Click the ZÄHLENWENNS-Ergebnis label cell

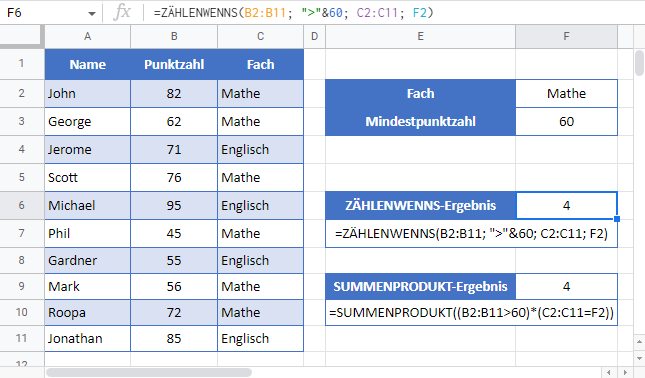pyautogui.click(x=420, y=205)
